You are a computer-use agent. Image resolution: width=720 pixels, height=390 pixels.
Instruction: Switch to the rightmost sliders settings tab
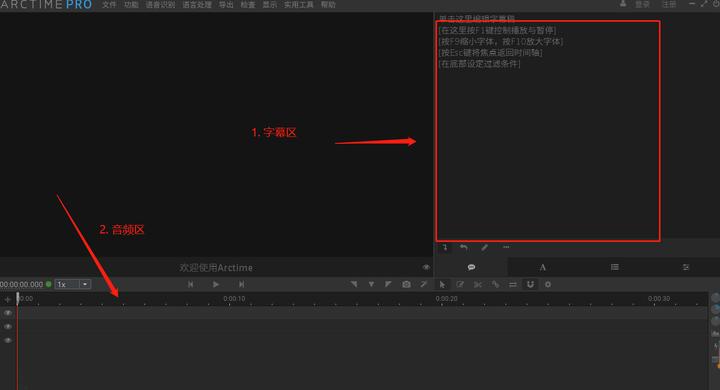[x=686, y=267]
